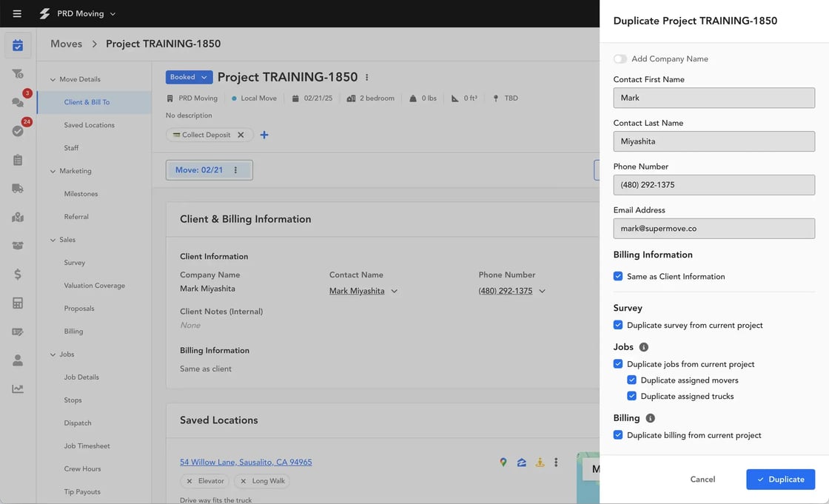This screenshot has height=504, width=829.
Task: Open the hamburger navigation menu
Action: coord(17,14)
